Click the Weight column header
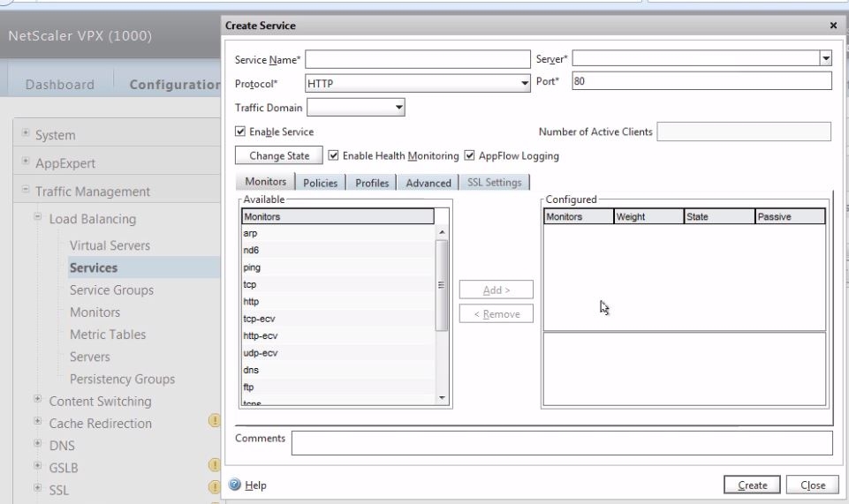Image resolution: width=849 pixels, height=504 pixels. [x=648, y=216]
